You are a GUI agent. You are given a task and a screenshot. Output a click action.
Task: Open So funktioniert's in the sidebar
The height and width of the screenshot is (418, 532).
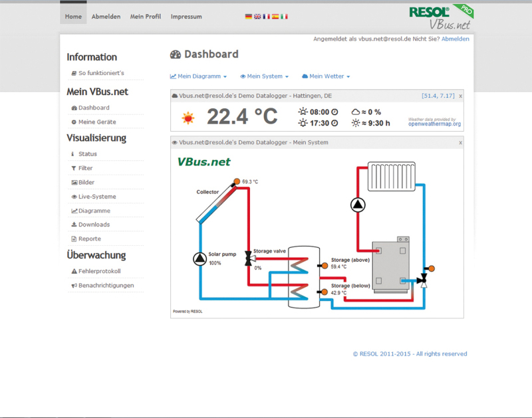101,73
